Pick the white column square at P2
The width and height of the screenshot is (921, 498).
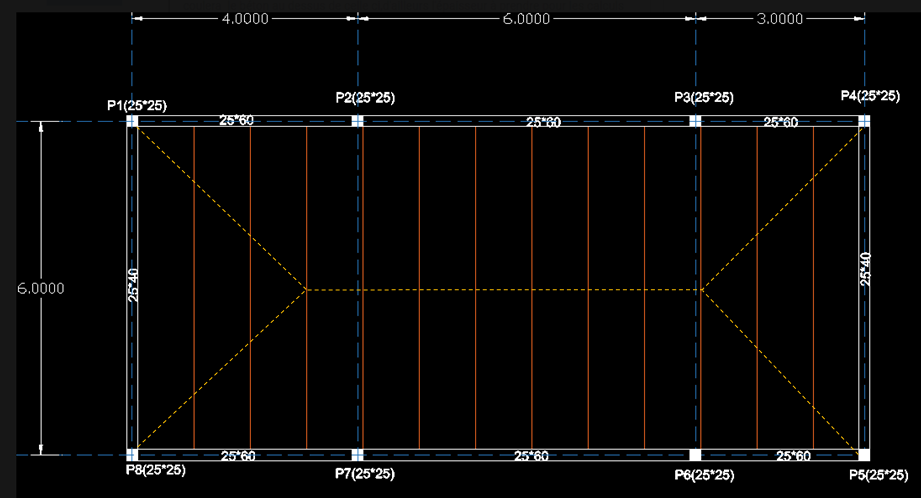coord(358,121)
